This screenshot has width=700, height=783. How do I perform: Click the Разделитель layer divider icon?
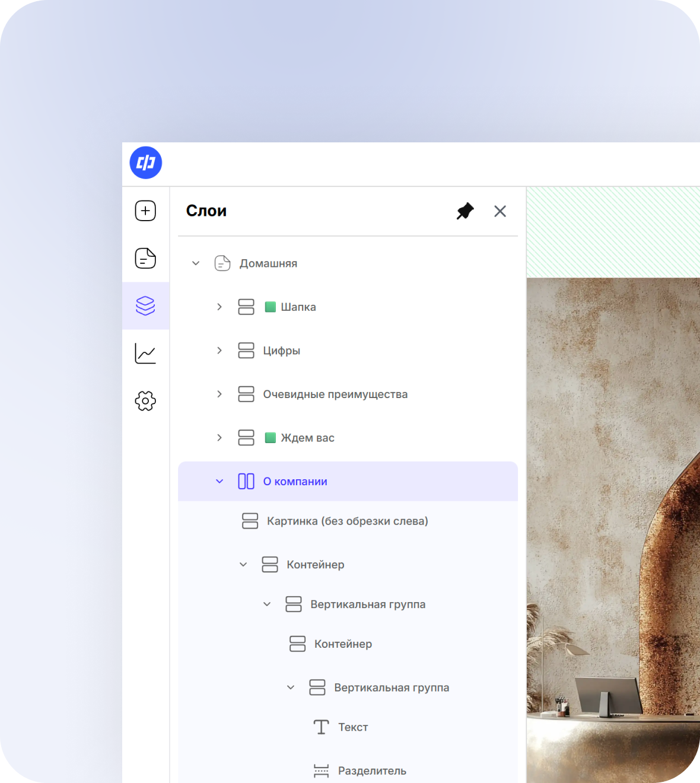coord(321,771)
